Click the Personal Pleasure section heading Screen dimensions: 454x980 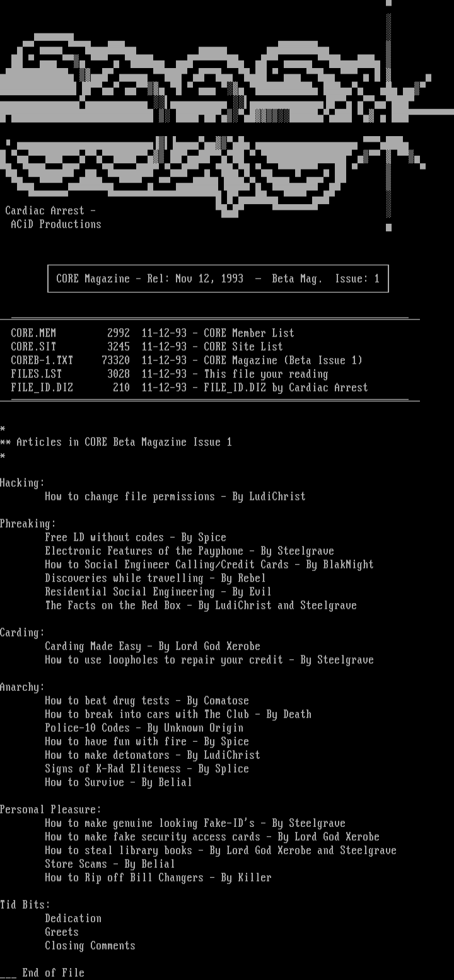(x=50, y=810)
